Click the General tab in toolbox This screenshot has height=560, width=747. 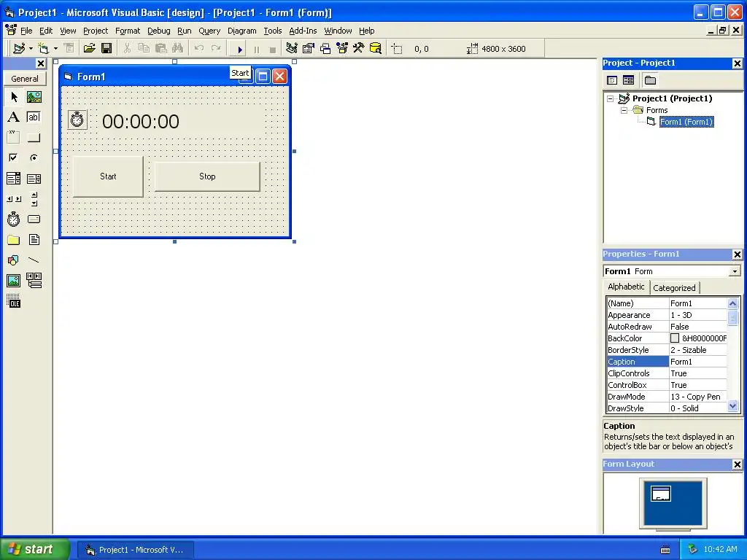pyautogui.click(x=25, y=79)
